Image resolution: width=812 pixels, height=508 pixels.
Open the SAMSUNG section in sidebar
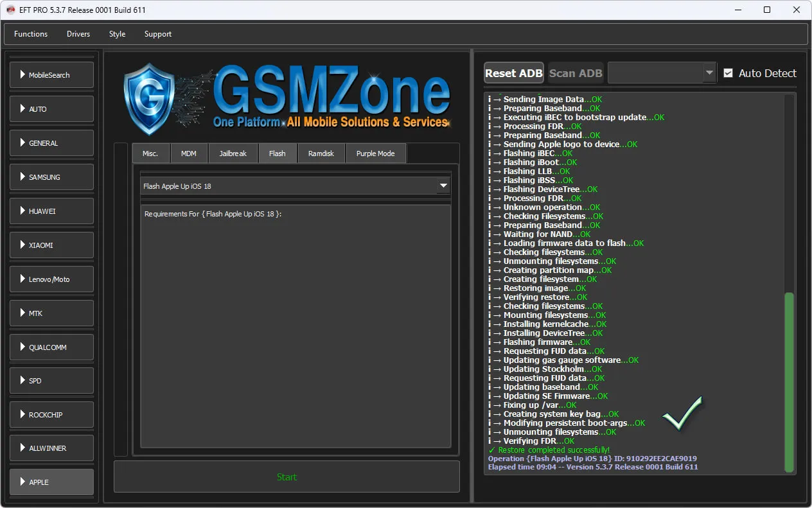(x=51, y=177)
